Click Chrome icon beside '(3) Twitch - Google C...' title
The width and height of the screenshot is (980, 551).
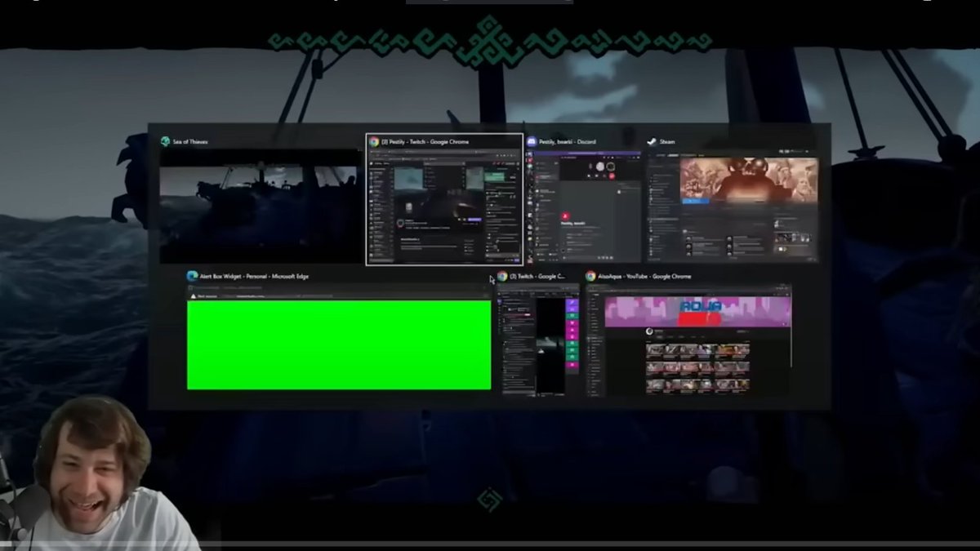point(502,276)
